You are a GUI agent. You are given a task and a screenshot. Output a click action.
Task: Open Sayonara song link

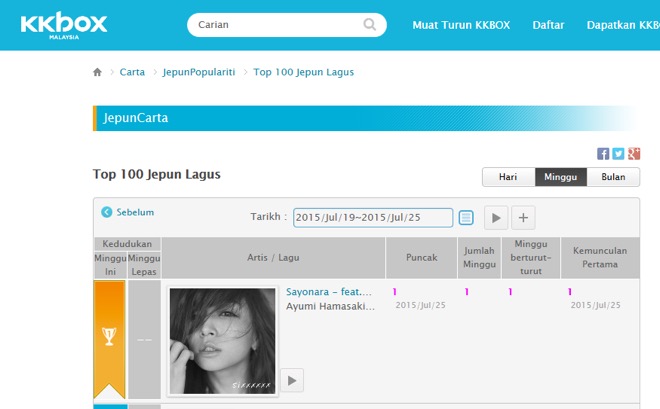[x=329, y=292]
